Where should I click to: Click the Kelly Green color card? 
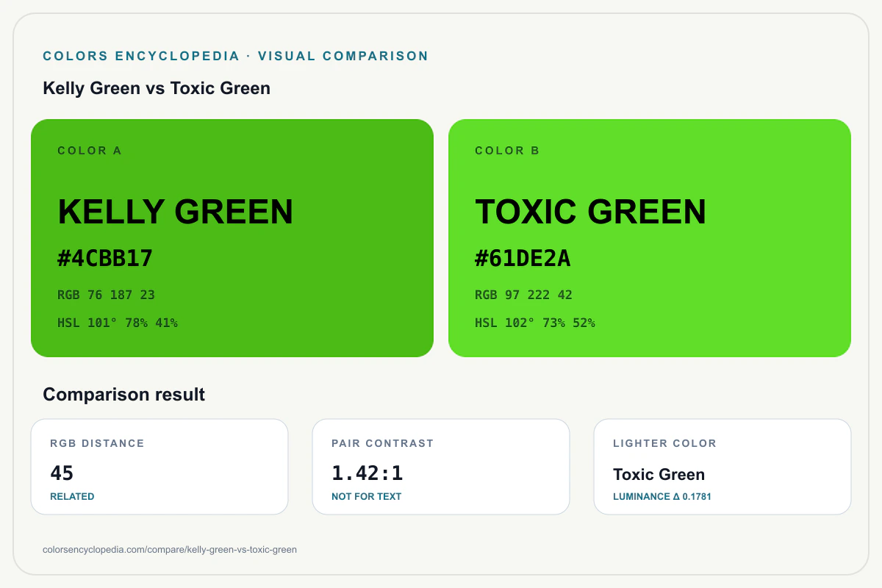coord(232,238)
